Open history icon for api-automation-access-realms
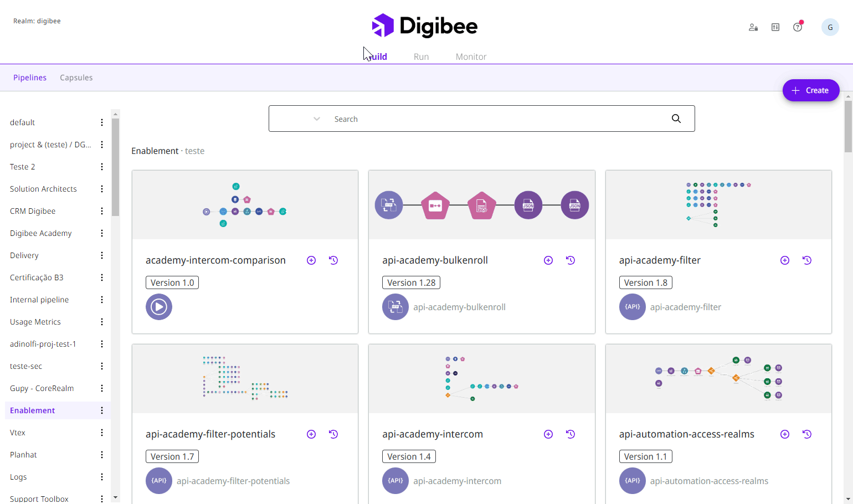This screenshot has width=853, height=504. coord(807,434)
